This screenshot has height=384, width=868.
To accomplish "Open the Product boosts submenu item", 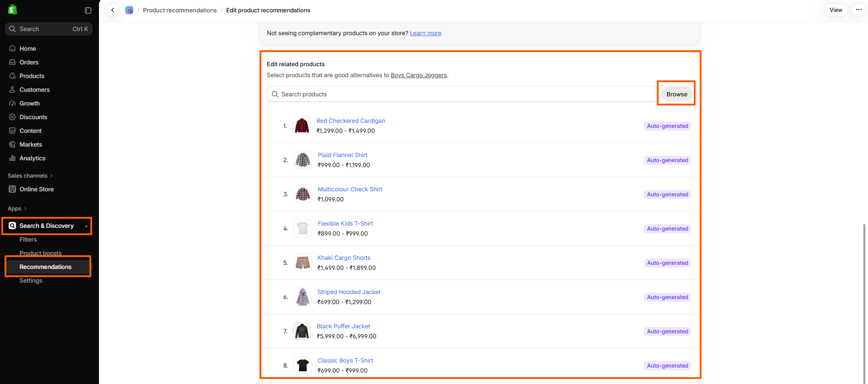I will coord(41,253).
